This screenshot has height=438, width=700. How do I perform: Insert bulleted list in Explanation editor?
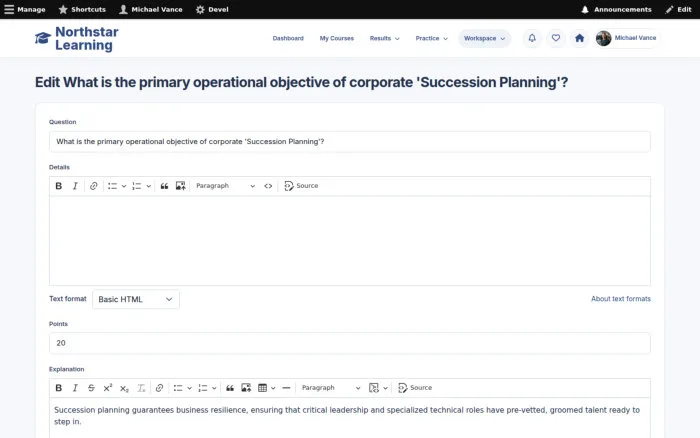pos(178,388)
